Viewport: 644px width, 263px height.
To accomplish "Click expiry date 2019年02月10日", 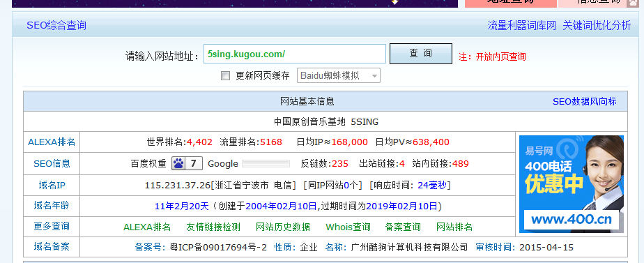I will click(x=402, y=206).
